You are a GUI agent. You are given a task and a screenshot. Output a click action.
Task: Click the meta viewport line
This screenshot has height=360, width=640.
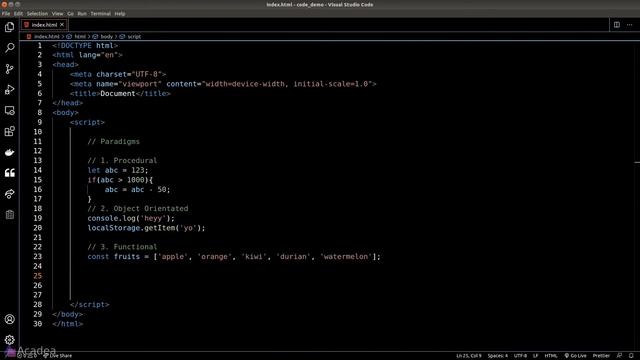pyautogui.click(x=223, y=84)
